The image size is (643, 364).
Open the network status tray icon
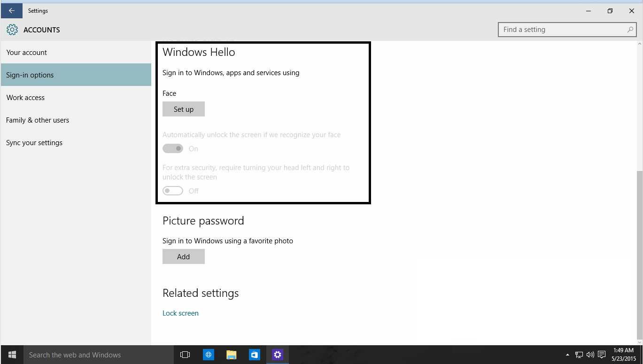579,355
